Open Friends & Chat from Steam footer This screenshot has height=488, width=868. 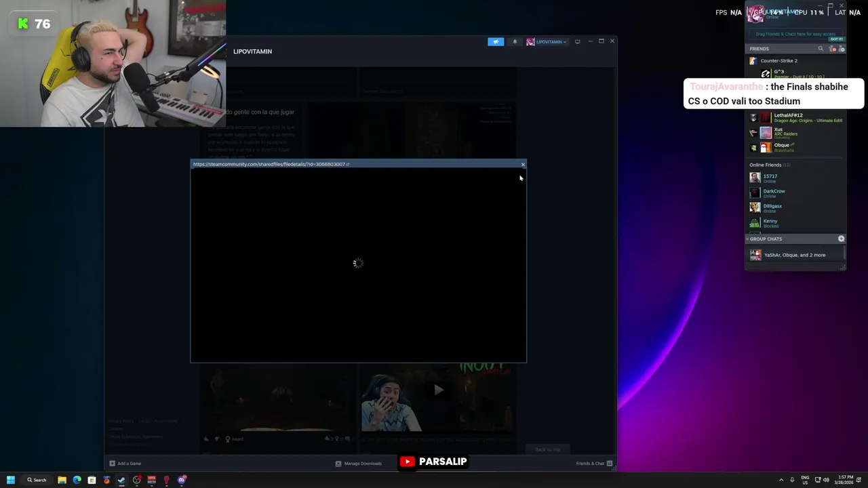click(x=594, y=464)
